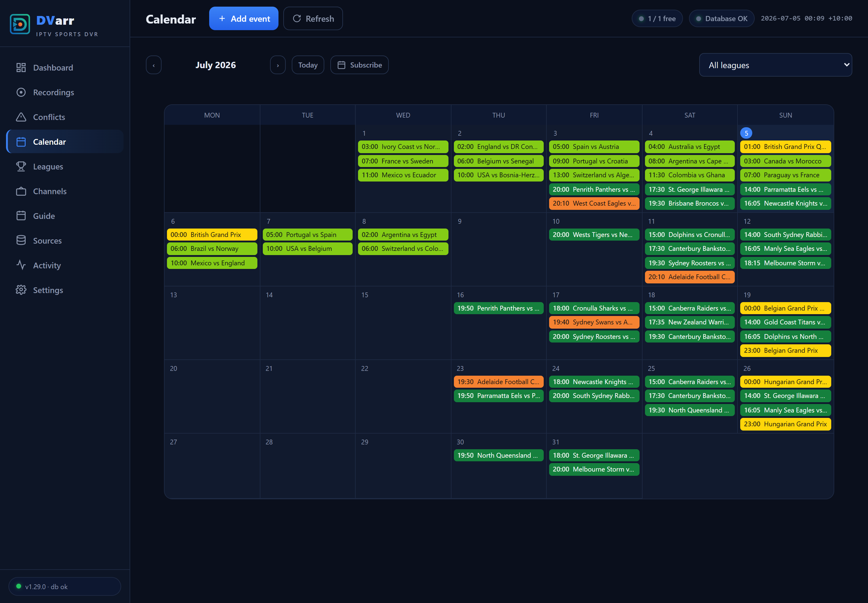This screenshot has width=868, height=603.
Task: Click the Add event button
Action: tap(244, 18)
